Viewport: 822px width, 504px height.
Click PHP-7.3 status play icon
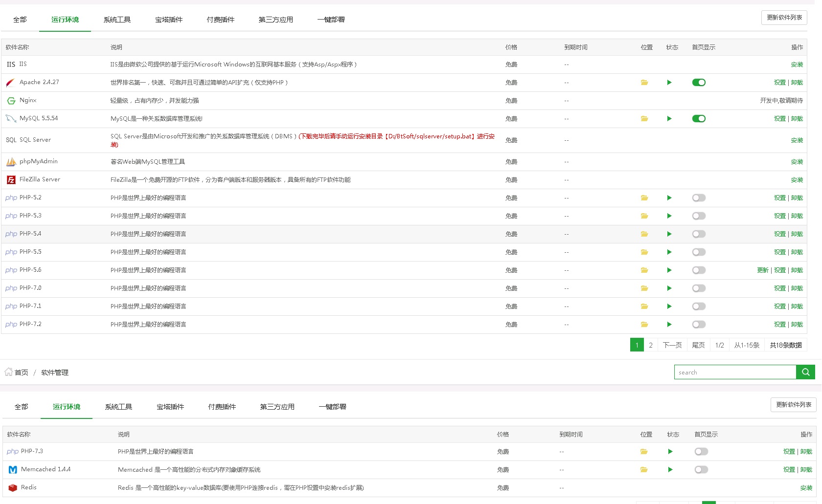pos(670,452)
